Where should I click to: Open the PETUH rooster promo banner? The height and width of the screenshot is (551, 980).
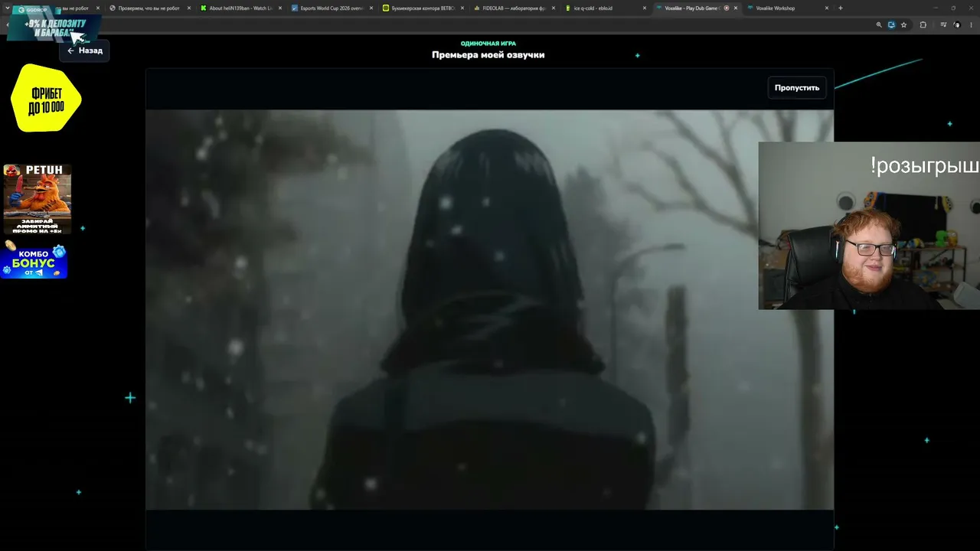(37, 199)
